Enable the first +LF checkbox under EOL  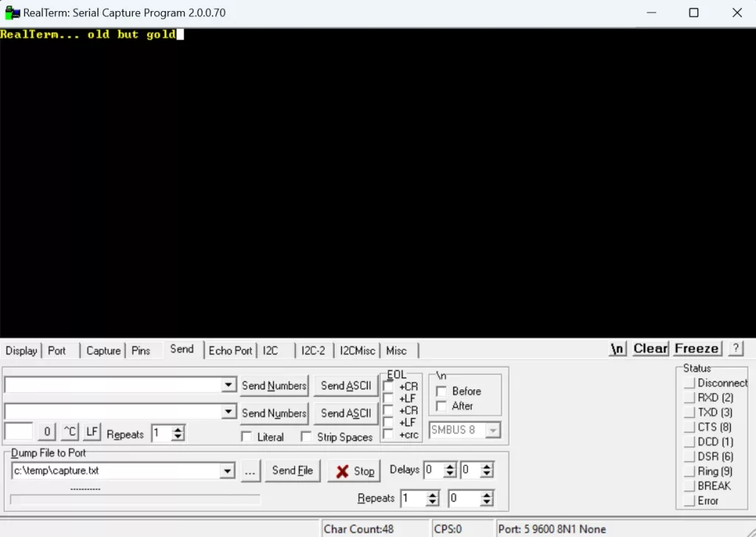pos(388,399)
